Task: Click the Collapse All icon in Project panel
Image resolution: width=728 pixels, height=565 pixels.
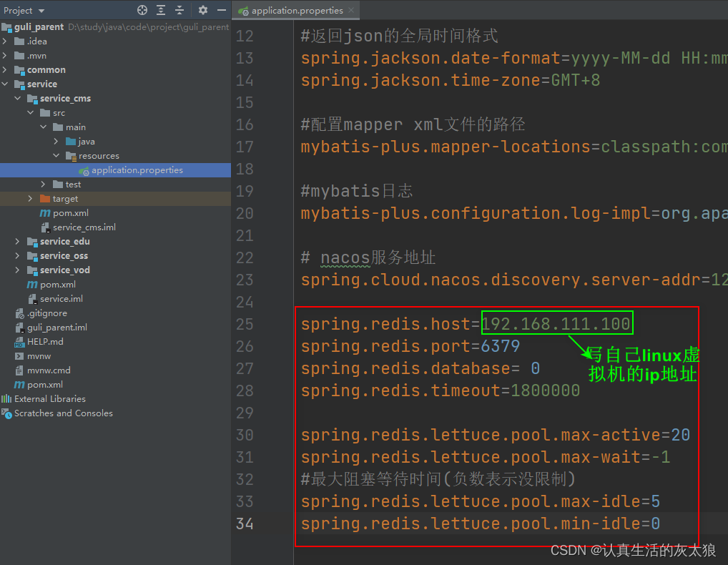Action: 179,10
